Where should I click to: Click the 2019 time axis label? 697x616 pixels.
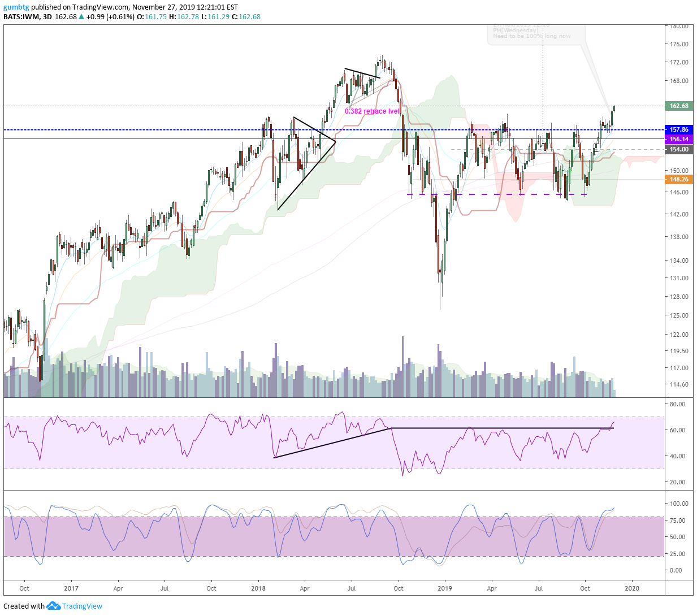click(x=445, y=588)
